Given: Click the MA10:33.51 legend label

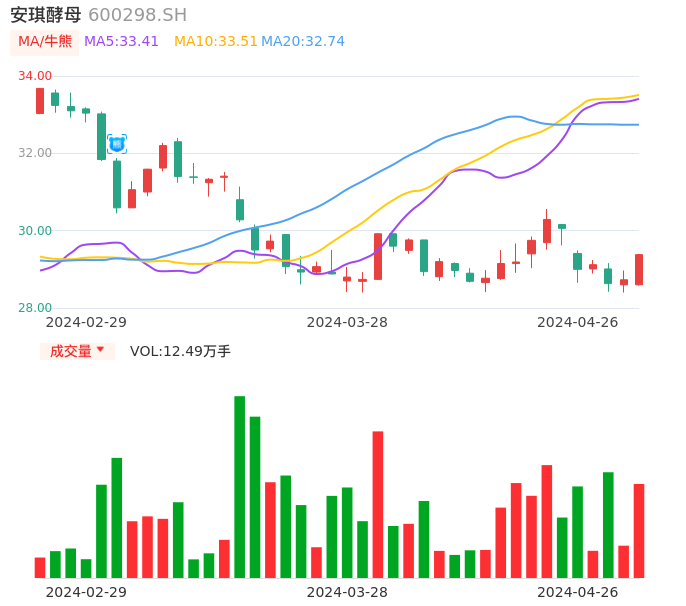Looking at the screenshot, I should pos(215,42).
